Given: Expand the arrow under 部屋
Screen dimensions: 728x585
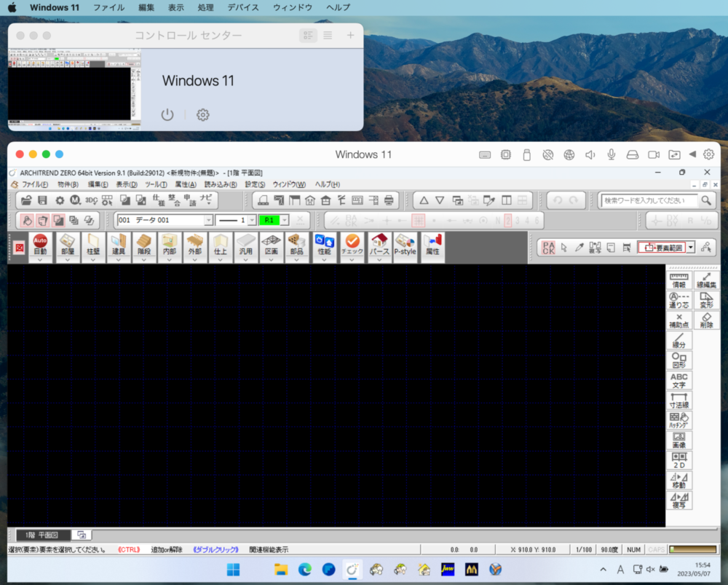Looking at the screenshot, I should [67, 260].
